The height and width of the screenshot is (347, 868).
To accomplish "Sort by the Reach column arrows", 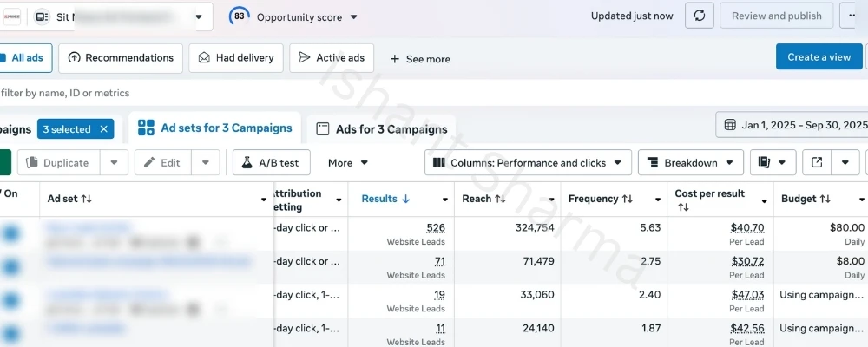I will (500, 199).
